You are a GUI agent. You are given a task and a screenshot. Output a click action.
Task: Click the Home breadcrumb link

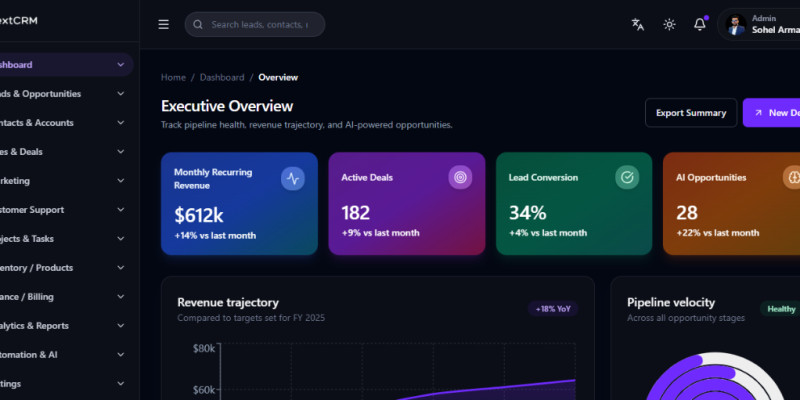(x=173, y=77)
